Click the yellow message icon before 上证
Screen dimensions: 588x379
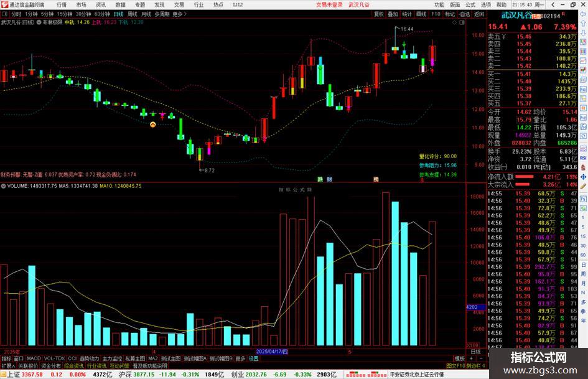[3, 374]
